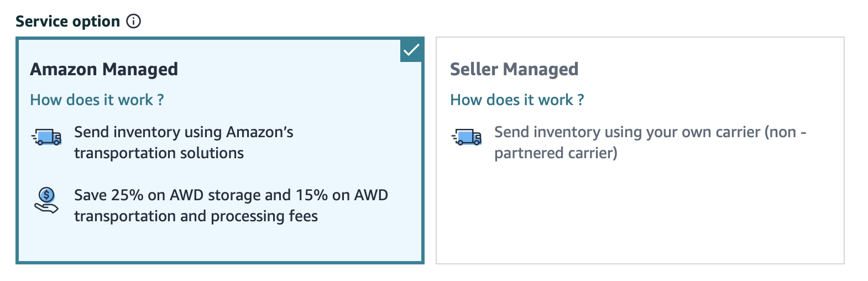This screenshot has height=281, width=868.
Task: Click the truck icon under Amazon Managed
Action: click(x=46, y=137)
